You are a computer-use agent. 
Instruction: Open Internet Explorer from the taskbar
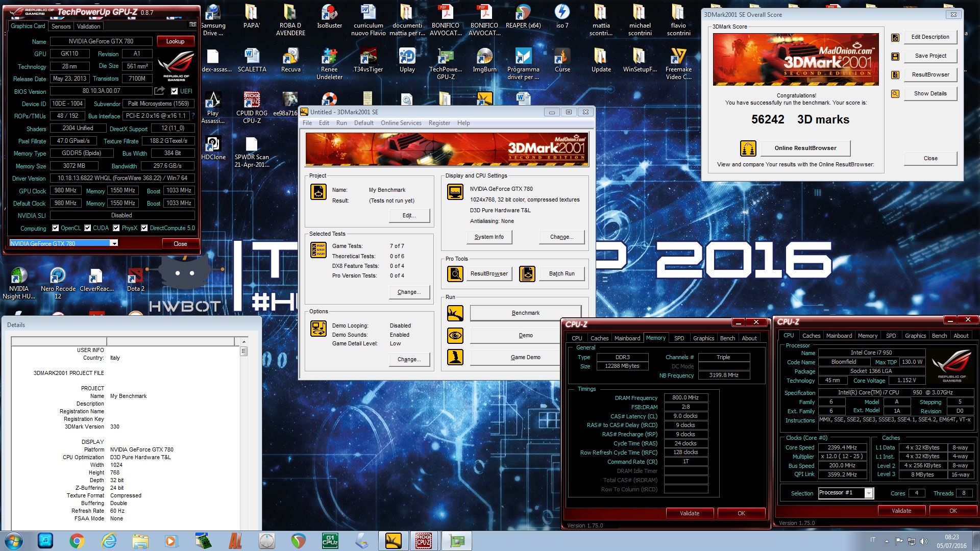click(x=109, y=541)
